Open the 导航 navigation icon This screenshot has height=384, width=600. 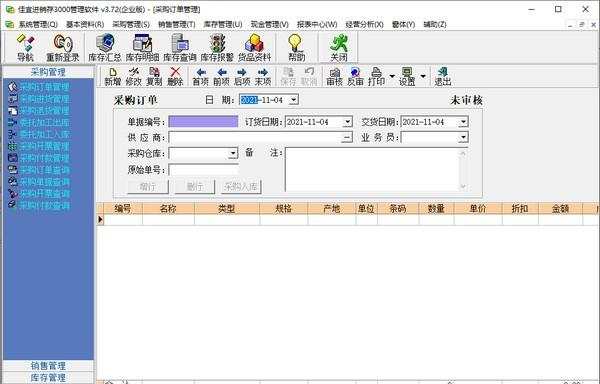pos(25,48)
